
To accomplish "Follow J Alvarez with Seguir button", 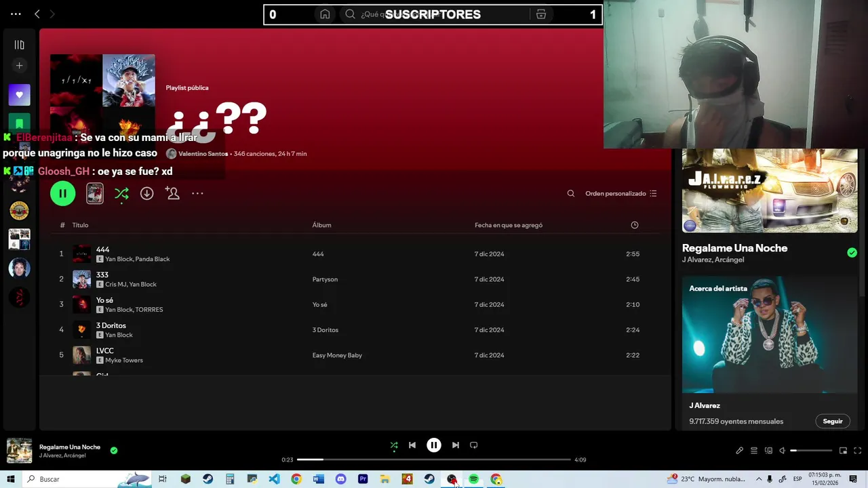I will point(833,421).
